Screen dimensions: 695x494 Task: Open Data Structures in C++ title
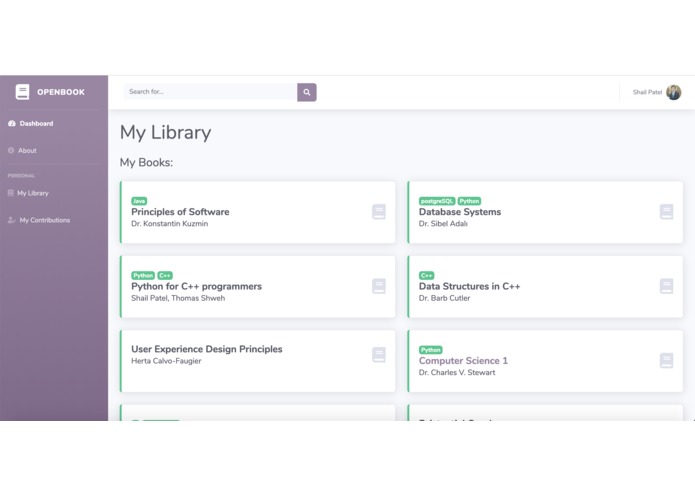tap(469, 286)
